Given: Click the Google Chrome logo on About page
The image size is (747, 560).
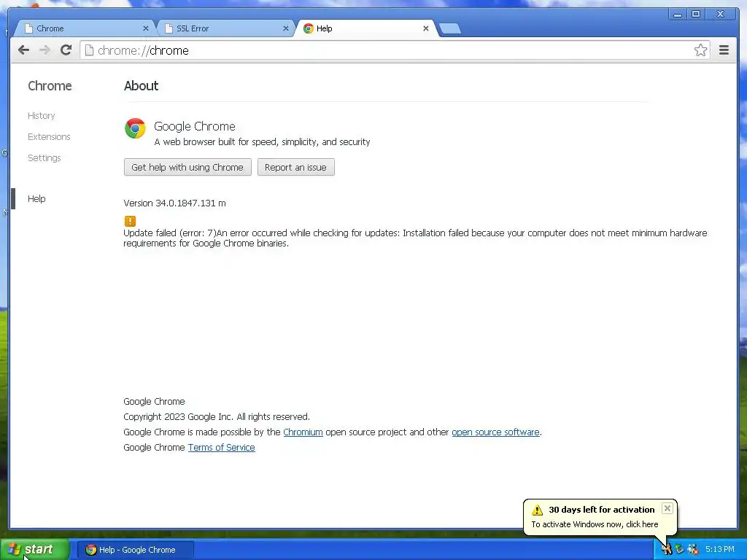Looking at the screenshot, I should click(135, 128).
